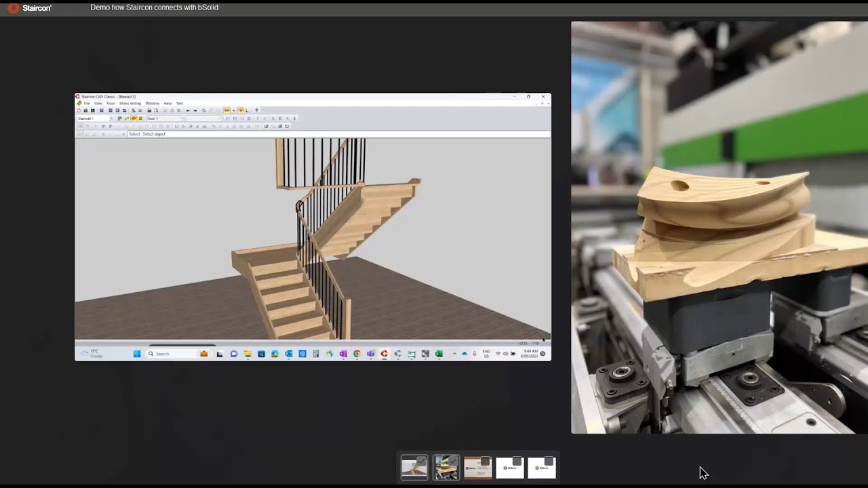
Task: Open the Window menu
Action: tap(152, 104)
